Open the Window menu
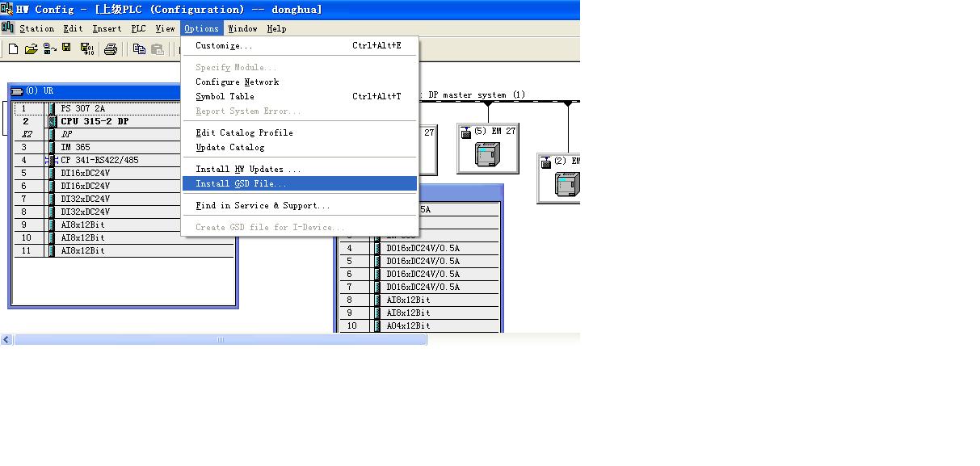The width and height of the screenshot is (980, 466). [242, 28]
